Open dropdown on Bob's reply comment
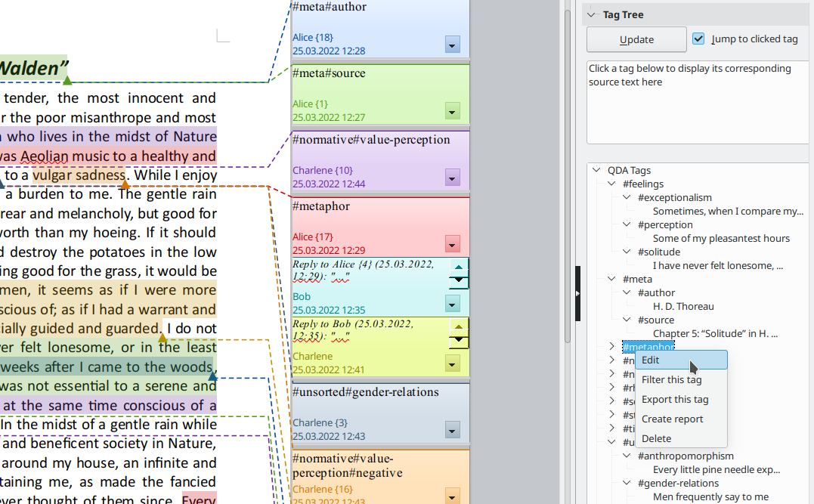Screen dimensions: 814x504 coord(452,304)
